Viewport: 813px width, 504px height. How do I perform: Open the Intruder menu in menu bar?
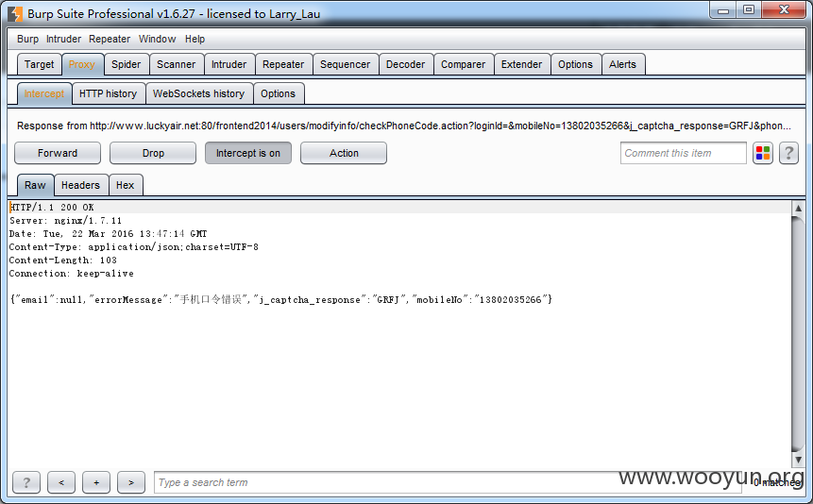(63, 39)
